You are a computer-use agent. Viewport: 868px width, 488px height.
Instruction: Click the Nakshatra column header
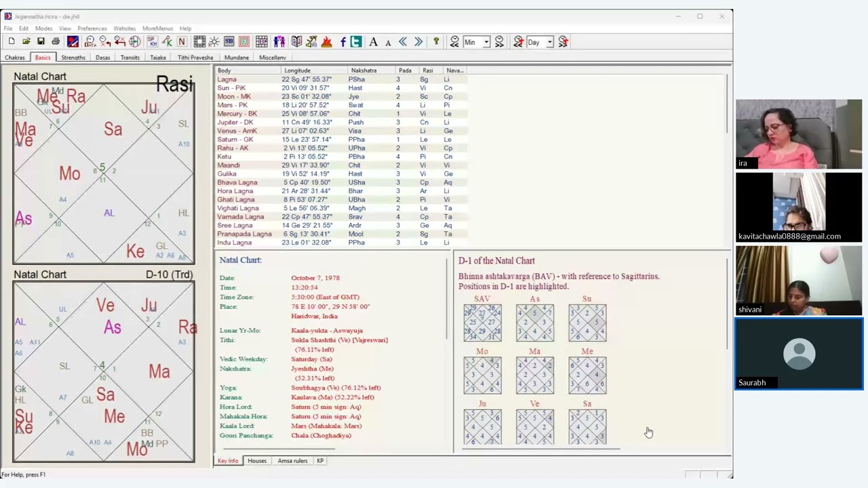coord(372,70)
